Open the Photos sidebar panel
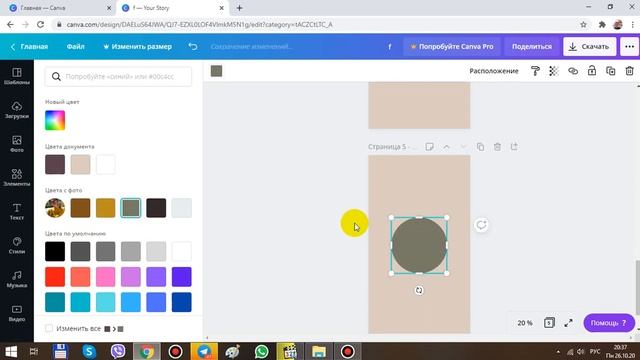Viewport: 640px width, 360px height. [17, 144]
